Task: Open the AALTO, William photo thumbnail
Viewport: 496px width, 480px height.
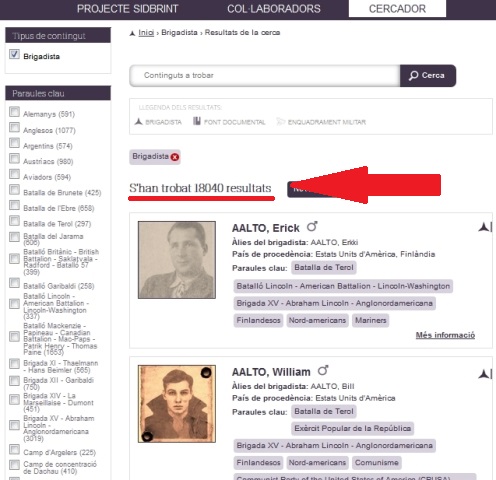Action: click(177, 404)
